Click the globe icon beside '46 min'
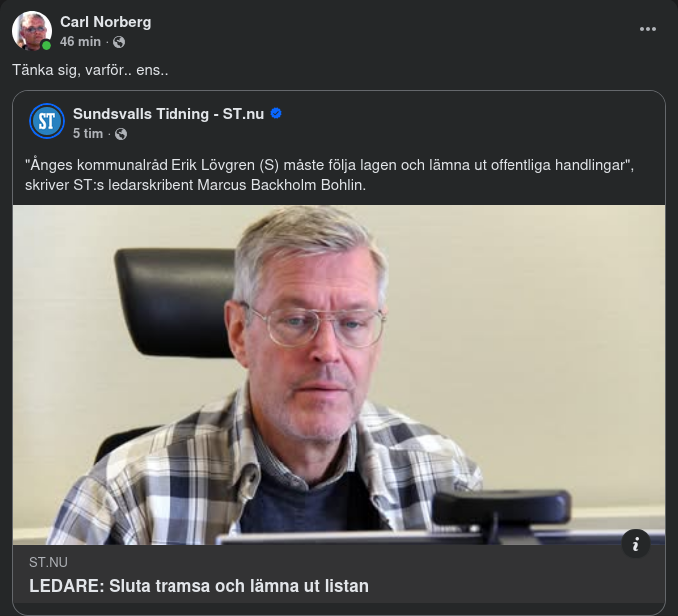This screenshot has height=616, width=678. 119,42
